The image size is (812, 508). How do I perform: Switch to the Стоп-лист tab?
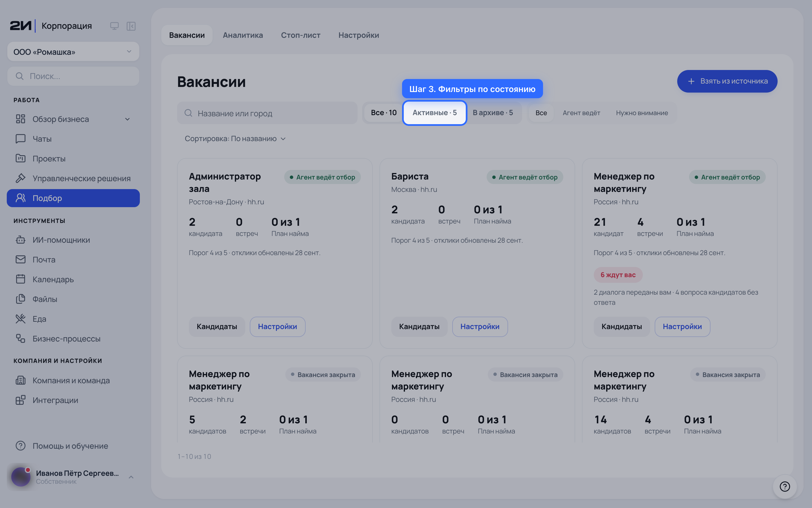tap(301, 35)
